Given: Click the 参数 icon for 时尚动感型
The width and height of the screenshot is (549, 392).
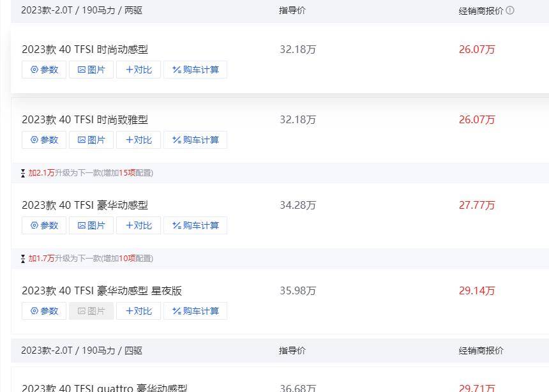Looking at the screenshot, I should [34, 70].
